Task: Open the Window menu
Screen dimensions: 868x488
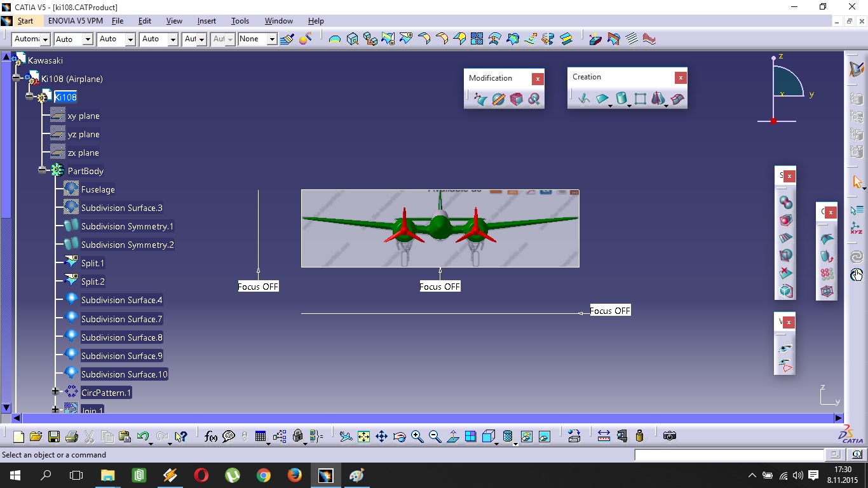Action: tap(279, 21)
